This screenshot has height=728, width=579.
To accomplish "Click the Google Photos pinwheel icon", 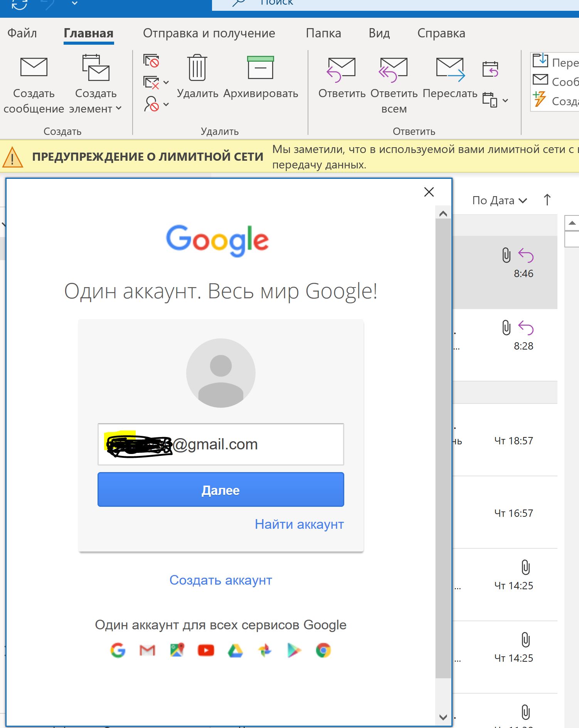I will click(265, 651).
